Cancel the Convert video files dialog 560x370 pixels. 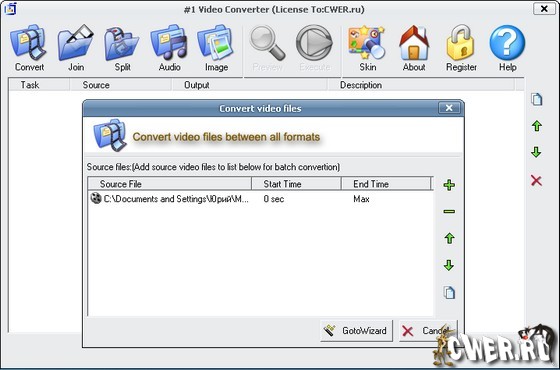pyautogui.click(x=428, y=331)
